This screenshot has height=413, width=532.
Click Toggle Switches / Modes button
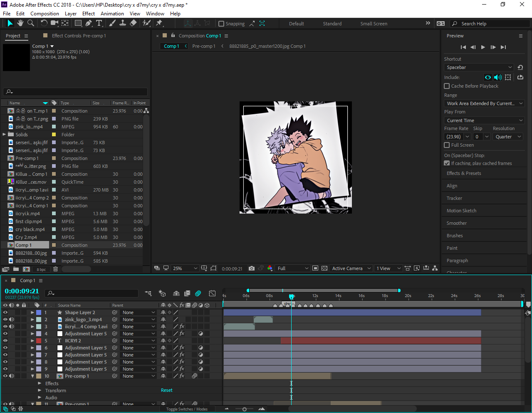coord(187,409)
